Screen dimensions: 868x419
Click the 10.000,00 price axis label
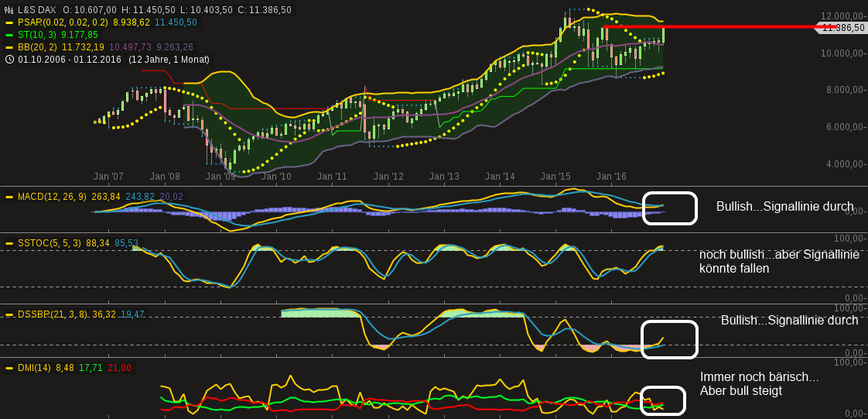(842, 53)
